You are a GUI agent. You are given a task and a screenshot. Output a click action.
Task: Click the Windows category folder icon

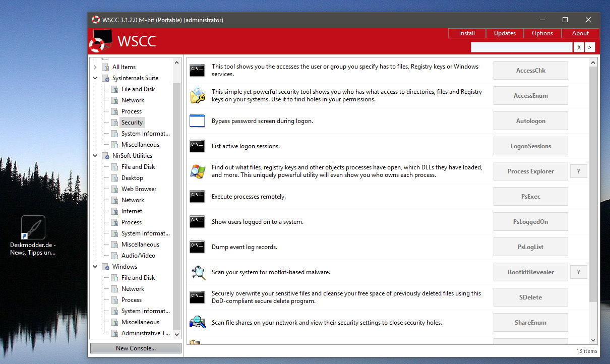coord(105,267)
